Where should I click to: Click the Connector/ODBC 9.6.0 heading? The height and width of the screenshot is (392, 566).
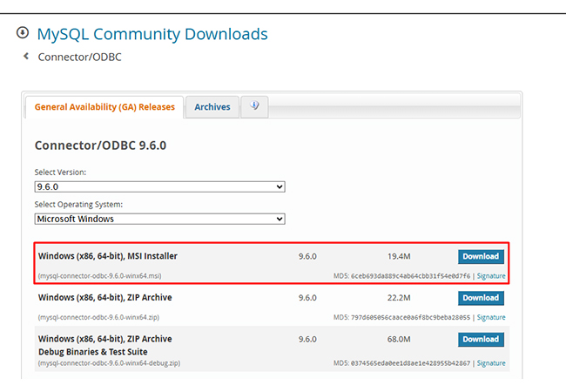100,145
